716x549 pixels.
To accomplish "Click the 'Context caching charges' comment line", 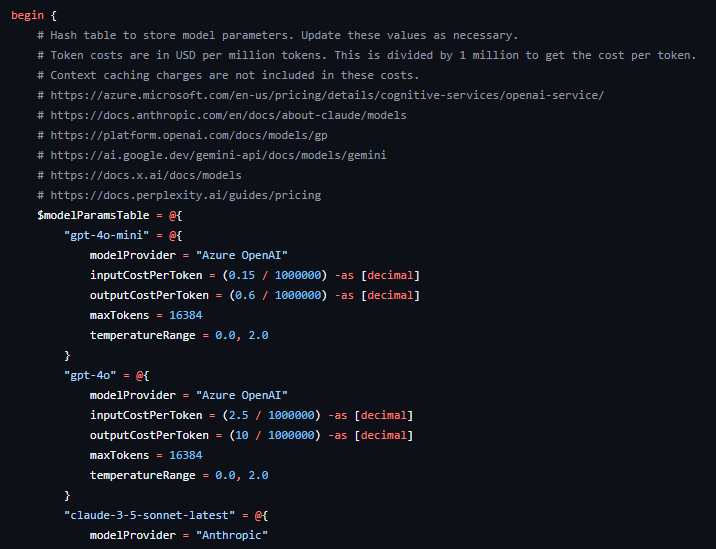I will pyautogui.click(x=235, y=75).
